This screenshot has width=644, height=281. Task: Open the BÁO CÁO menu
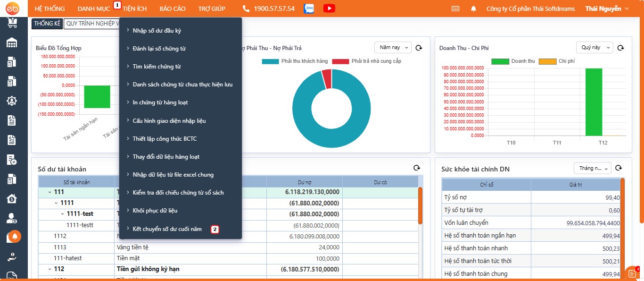[x=173, y=9]
